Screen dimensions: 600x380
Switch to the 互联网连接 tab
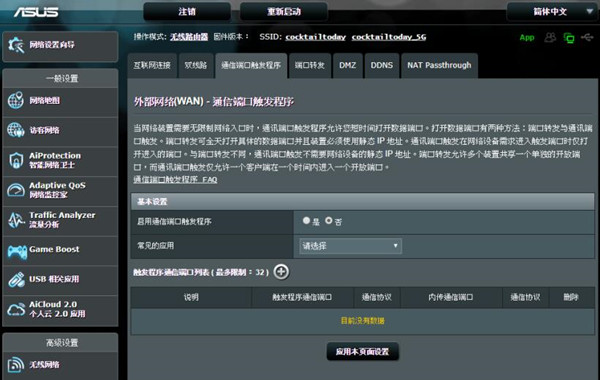coord(152,65)
